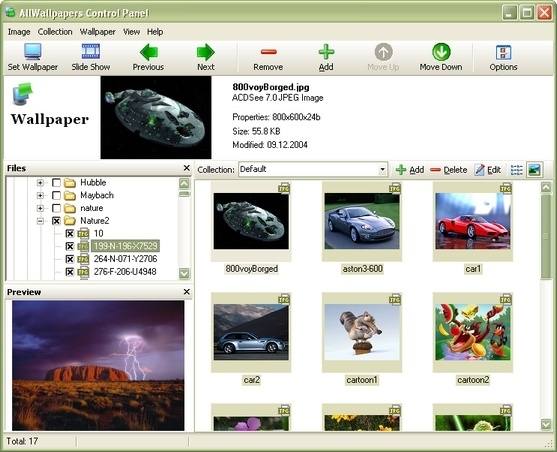This screenshot has width=557, height=452.
Task: Expand the lowercase nature folder node
Action: tap(40, 208)
